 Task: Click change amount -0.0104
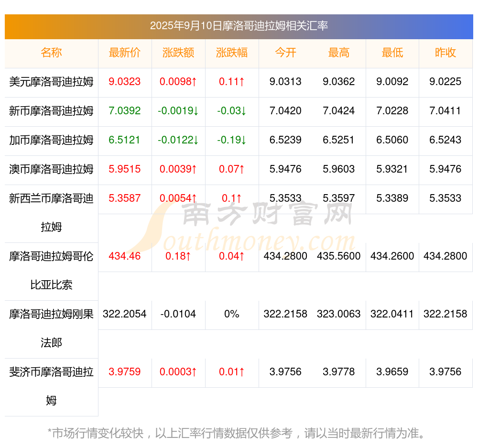tap(178, 314)
